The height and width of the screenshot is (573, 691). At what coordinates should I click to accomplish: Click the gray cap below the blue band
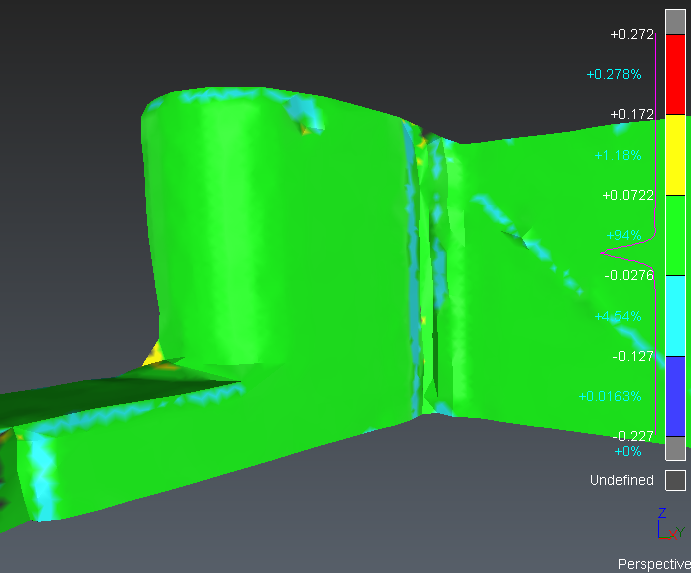click(x=676, y=448)
